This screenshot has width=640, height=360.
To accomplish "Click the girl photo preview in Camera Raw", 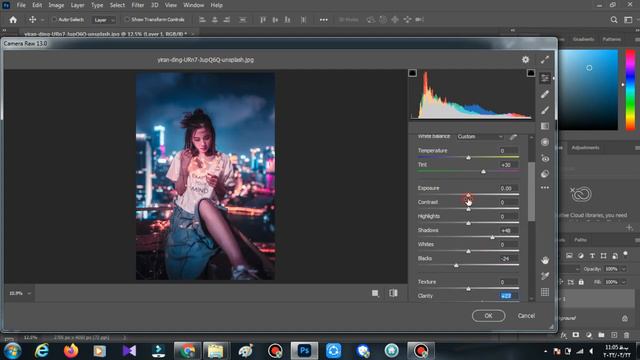I will [x=205, y=176].
